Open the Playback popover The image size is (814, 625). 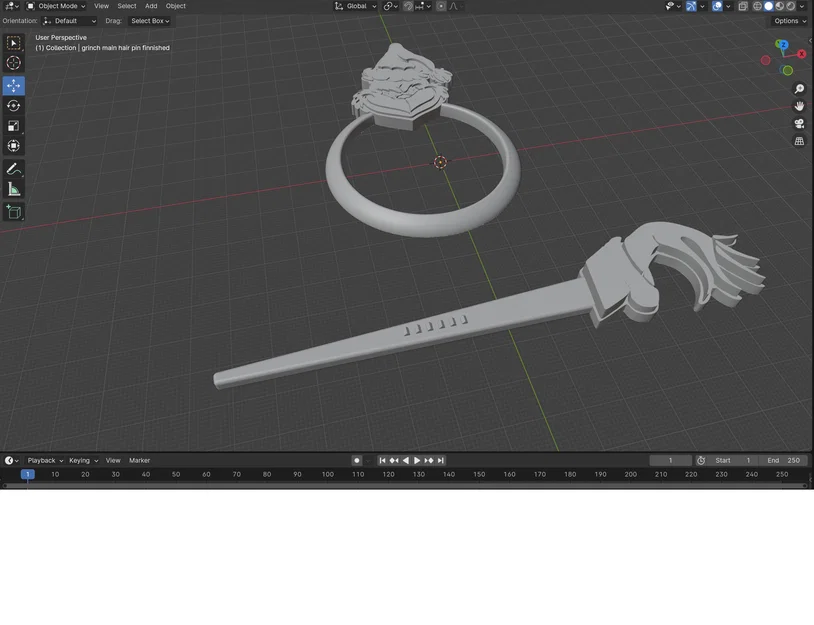tap(45, 460)
